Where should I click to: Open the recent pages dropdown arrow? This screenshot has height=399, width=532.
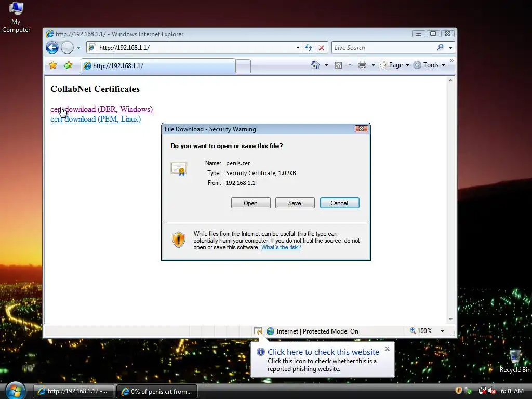click(x=79, y=48)
